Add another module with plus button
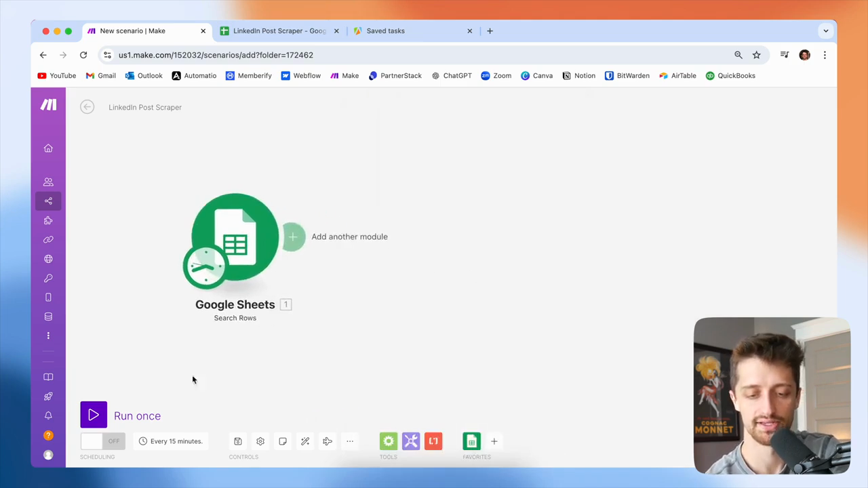This screenshot has width=868, height=488. click(x=293, y=237)
